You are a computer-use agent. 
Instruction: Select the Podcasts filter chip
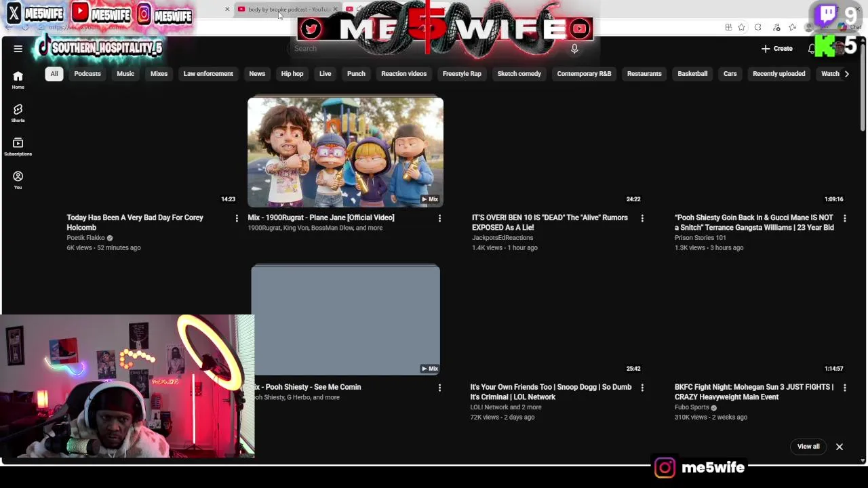(x=87, y=74)
